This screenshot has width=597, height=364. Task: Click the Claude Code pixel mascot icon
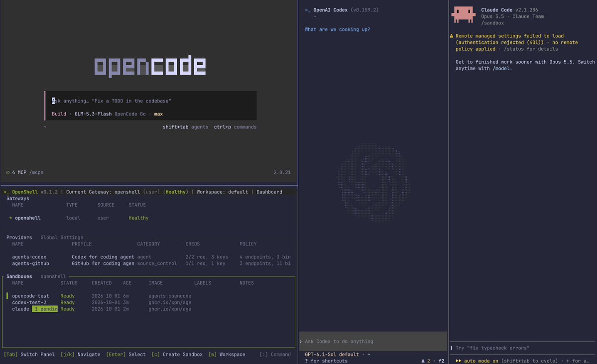pos(464,15)
